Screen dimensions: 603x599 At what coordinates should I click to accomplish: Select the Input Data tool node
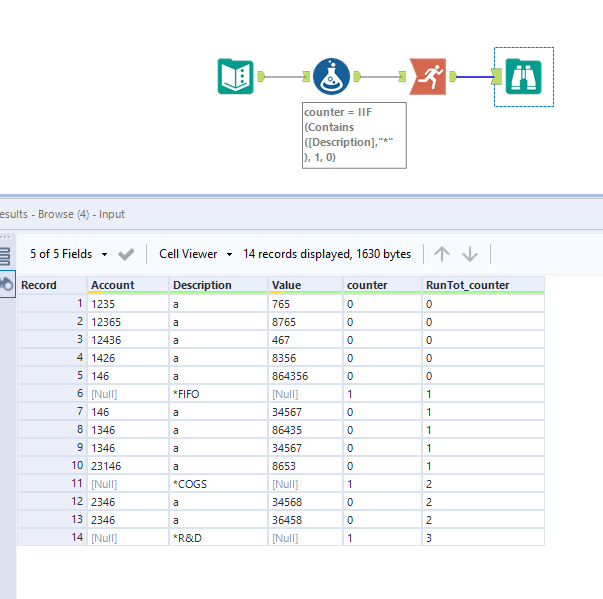235,76
